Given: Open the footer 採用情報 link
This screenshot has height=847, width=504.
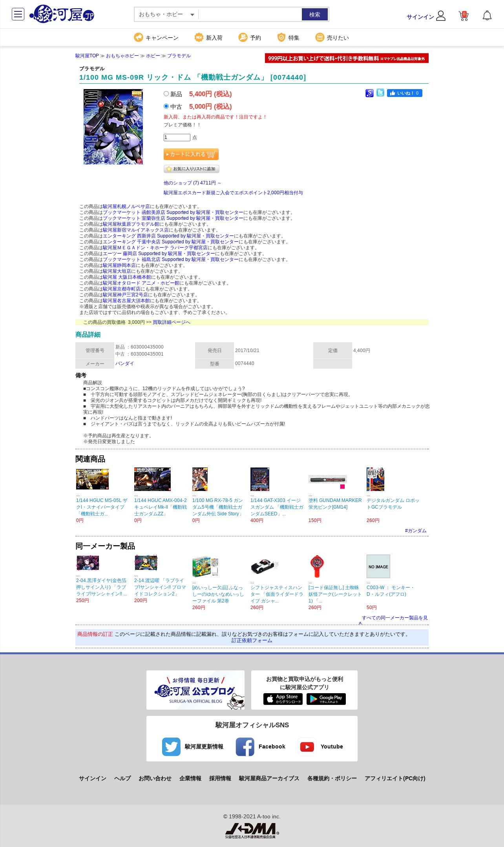Looking at the screenshot, I should 220,778.
